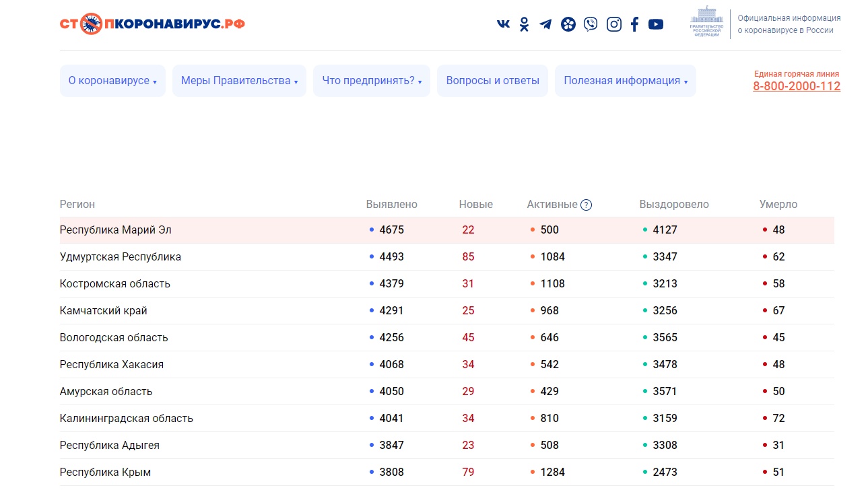Screen dimensions: 868x490
Task: Select the Калининградская область row
Action: coord(127,419)
